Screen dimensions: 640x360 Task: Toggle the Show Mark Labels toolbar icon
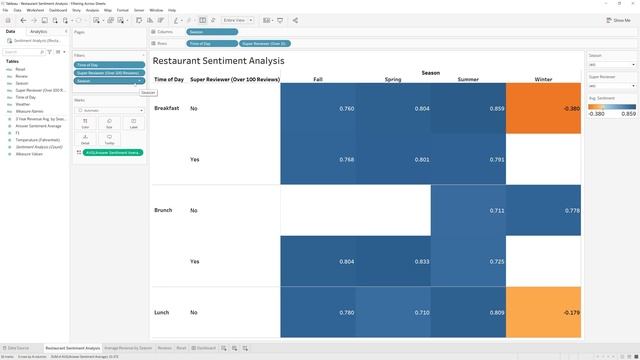(202, 20)
